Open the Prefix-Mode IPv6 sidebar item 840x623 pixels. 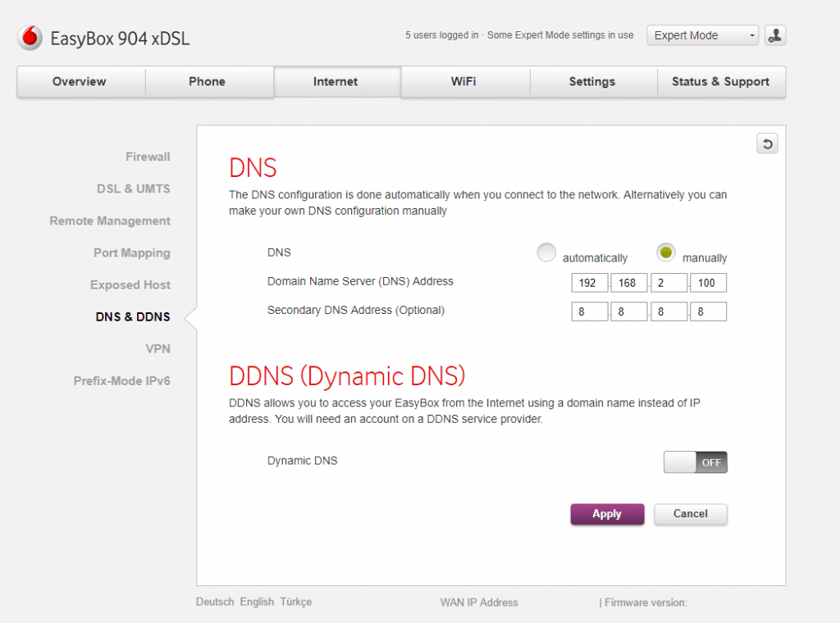click(122, 381)
